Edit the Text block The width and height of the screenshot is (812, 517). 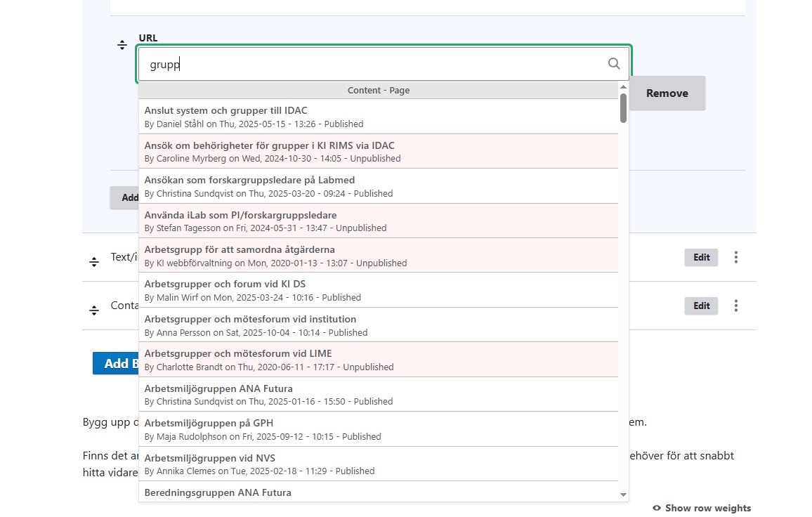click(x=700, y=257)
